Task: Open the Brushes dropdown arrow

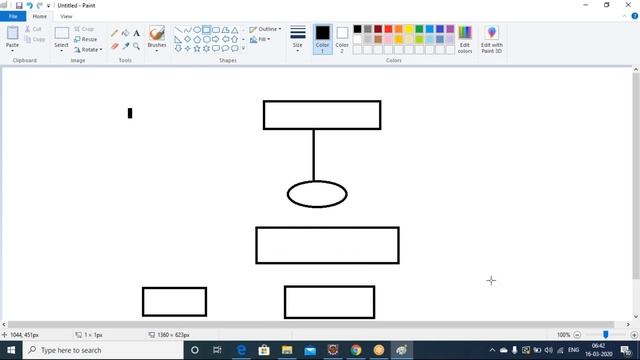Action: tap(157, 51)
